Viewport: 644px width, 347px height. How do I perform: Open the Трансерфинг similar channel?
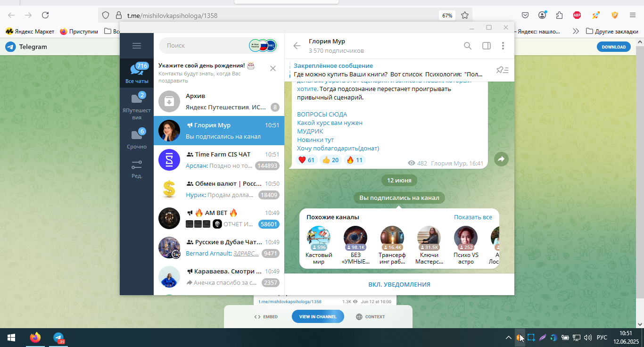point(392,245)
